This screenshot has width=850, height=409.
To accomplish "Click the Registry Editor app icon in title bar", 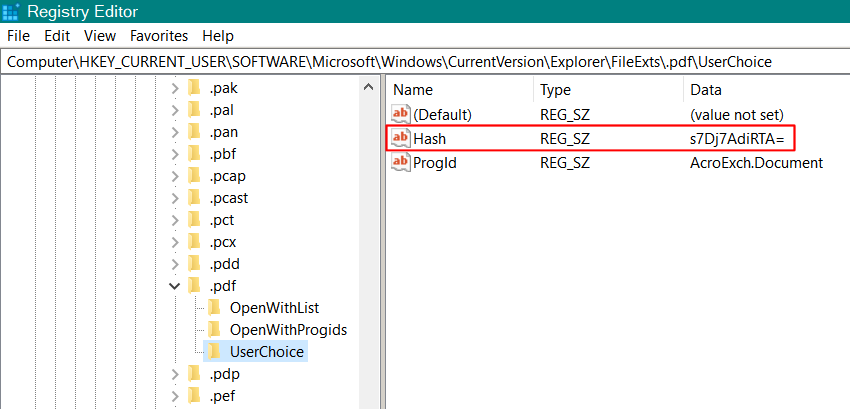I will tap(12, 12).
